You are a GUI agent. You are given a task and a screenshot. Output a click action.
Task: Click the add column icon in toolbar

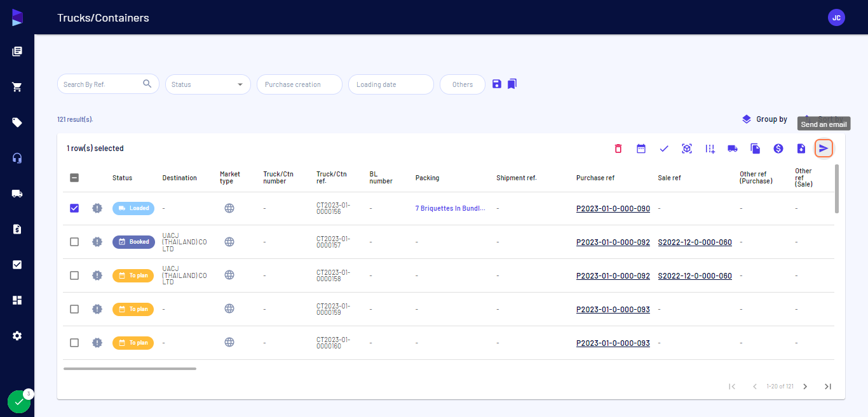[x=710, y=149]
